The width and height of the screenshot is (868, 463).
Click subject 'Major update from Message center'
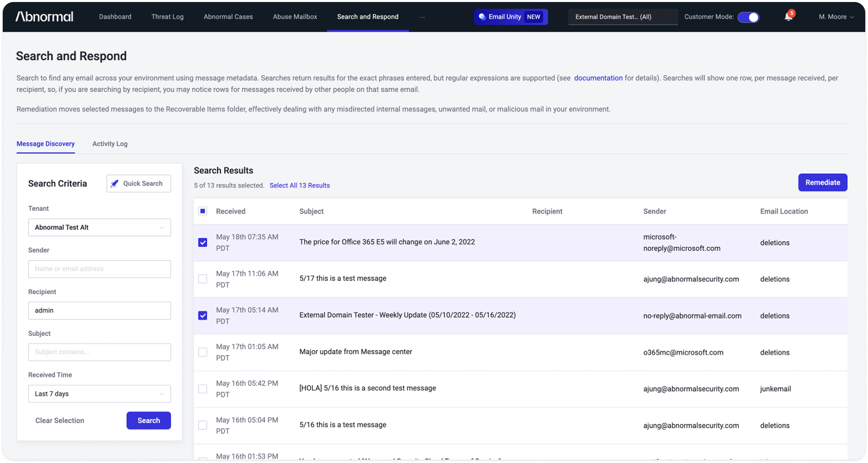point(356,352)
